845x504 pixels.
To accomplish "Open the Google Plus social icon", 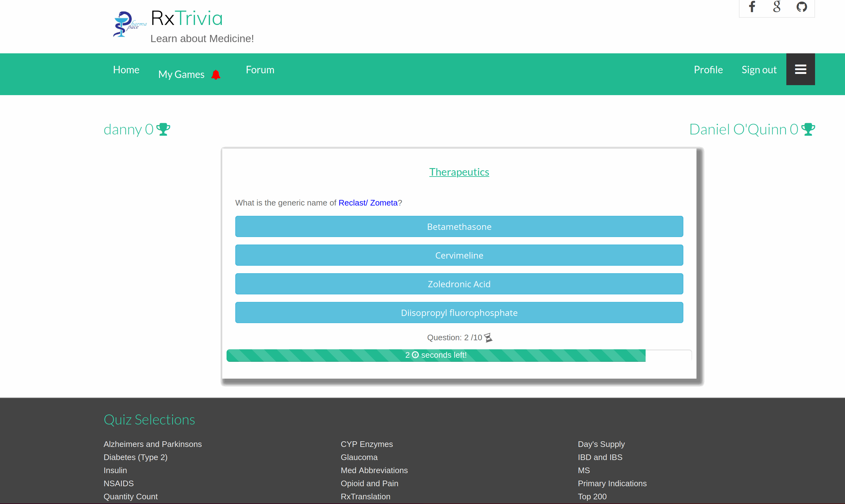I will [x=777, y=7].
